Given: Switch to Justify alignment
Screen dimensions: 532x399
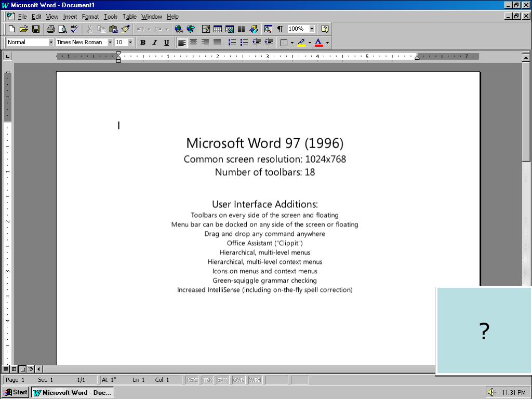Looking at the screenshot, I should click(217, 43).
